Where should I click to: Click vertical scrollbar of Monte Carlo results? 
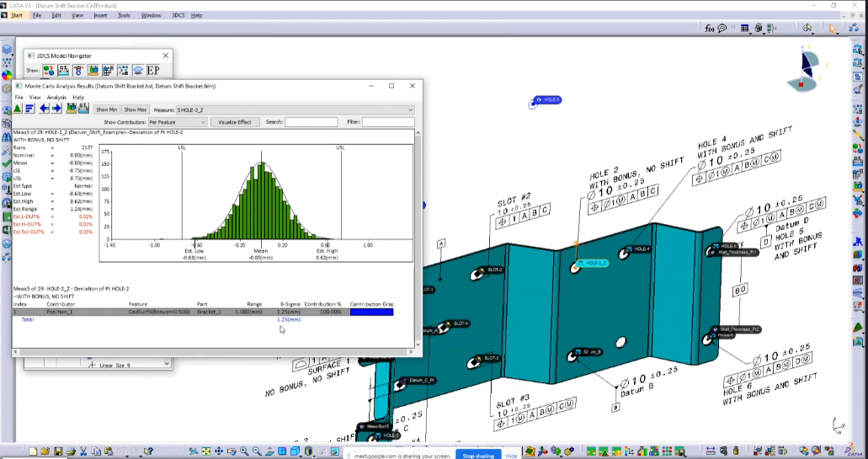tap(418, 238)
